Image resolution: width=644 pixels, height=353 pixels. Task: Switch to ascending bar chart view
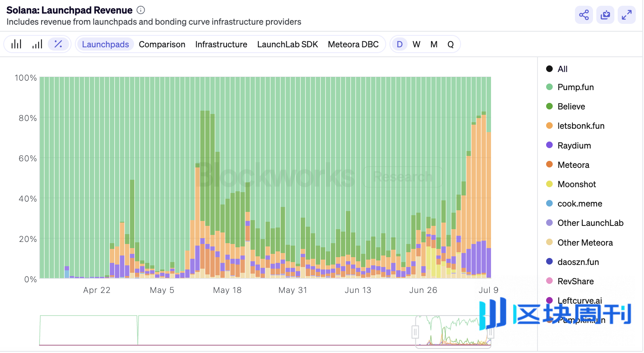(37, 44)
